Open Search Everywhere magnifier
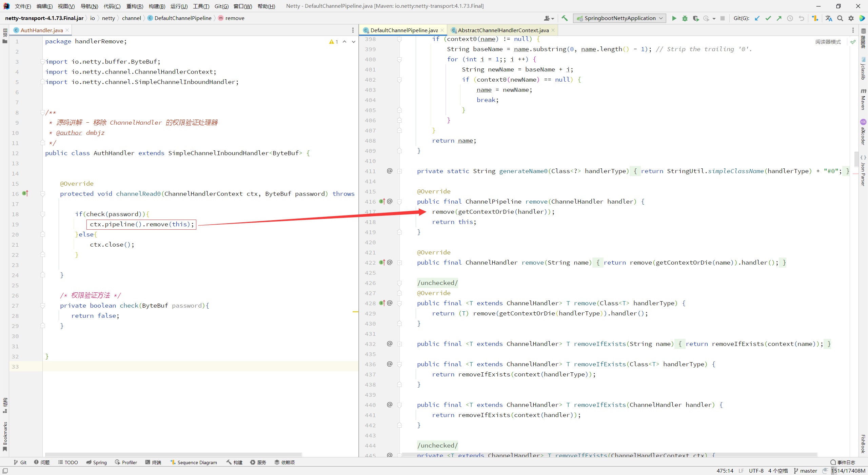 click(x=840, y=18)
